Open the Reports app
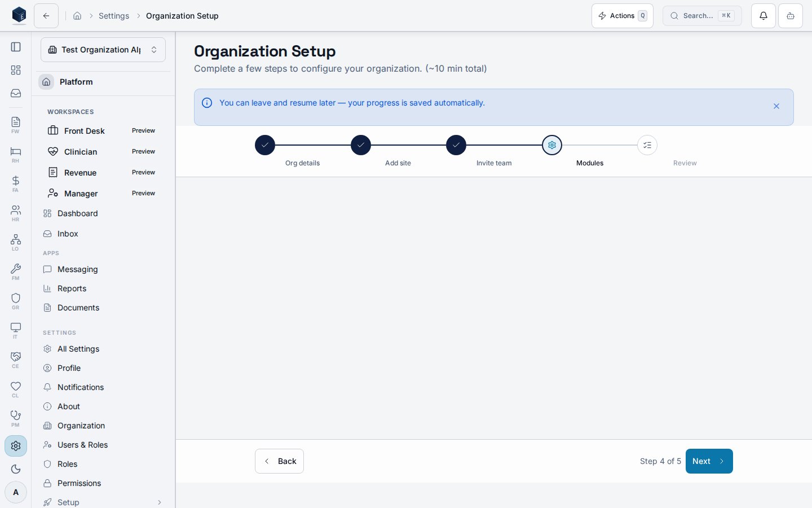Screen dimensions: 812x508 [x=103, y=288]
